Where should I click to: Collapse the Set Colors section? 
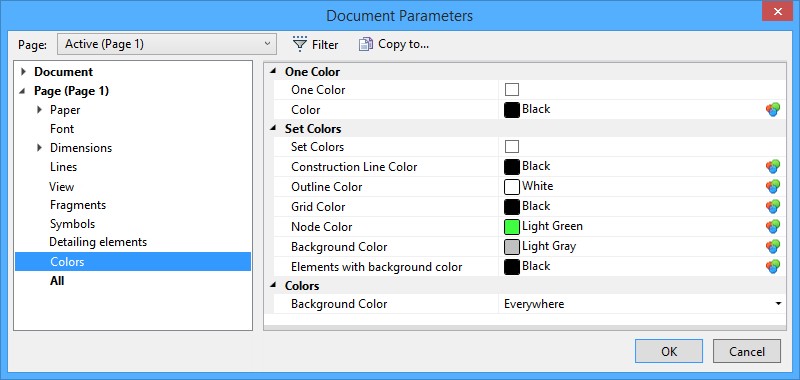273,129
